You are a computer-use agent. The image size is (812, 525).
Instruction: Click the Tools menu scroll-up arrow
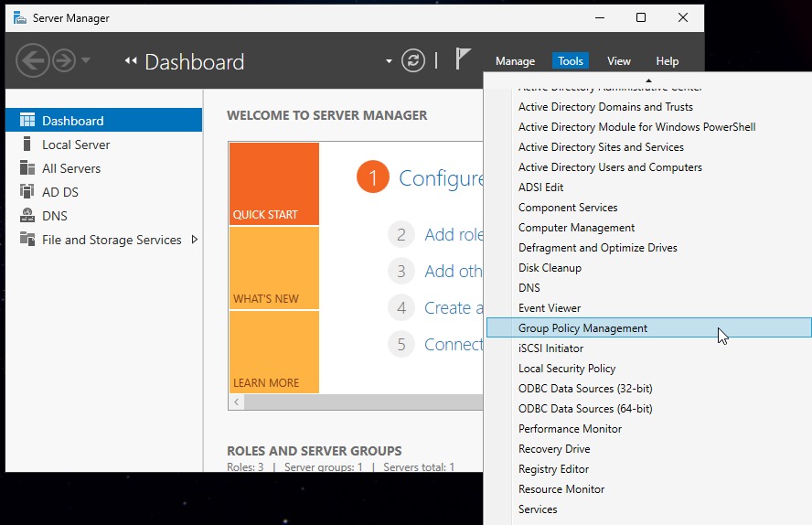coord(648,80)
